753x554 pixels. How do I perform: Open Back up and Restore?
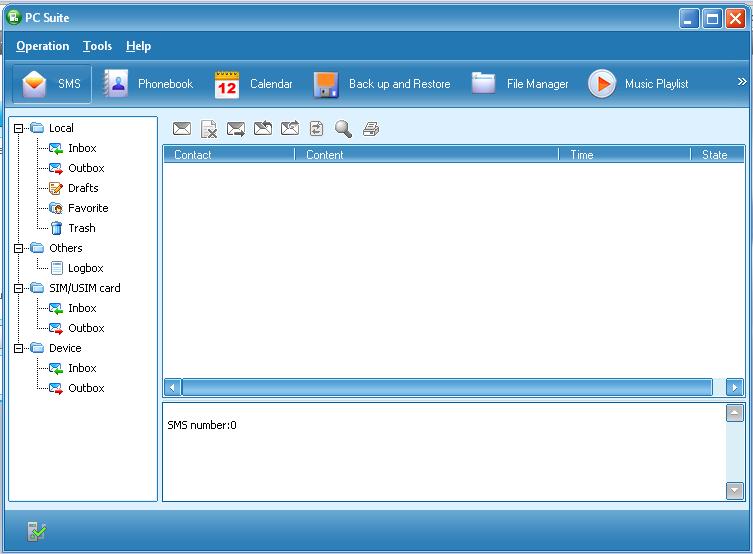(x=382, y=84)
